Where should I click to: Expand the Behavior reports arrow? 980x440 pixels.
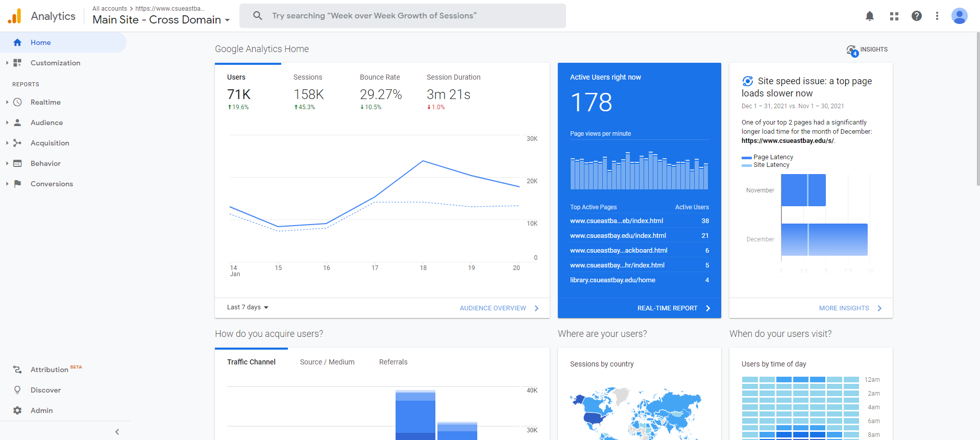[7, 163]
